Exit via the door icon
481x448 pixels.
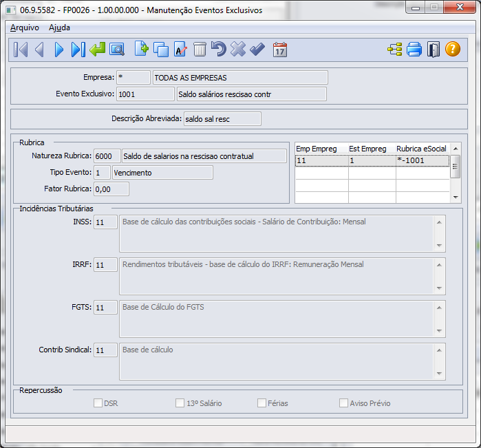(434, 50)
